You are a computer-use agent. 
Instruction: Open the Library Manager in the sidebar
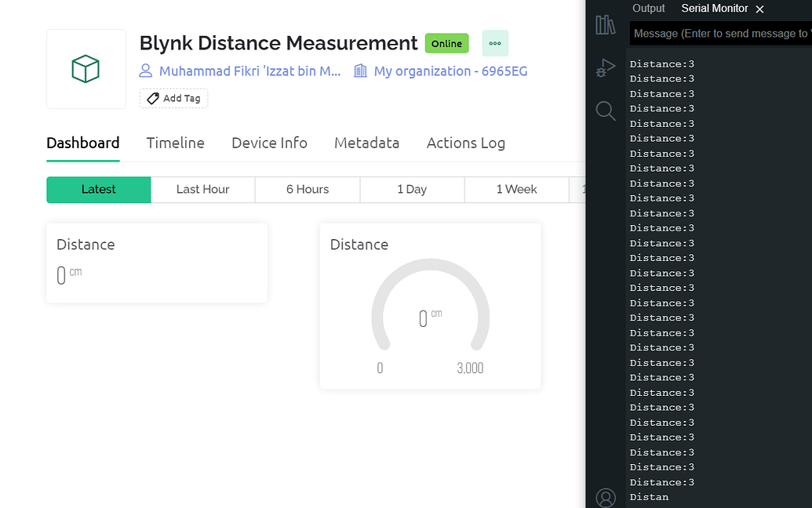(605, 24)
